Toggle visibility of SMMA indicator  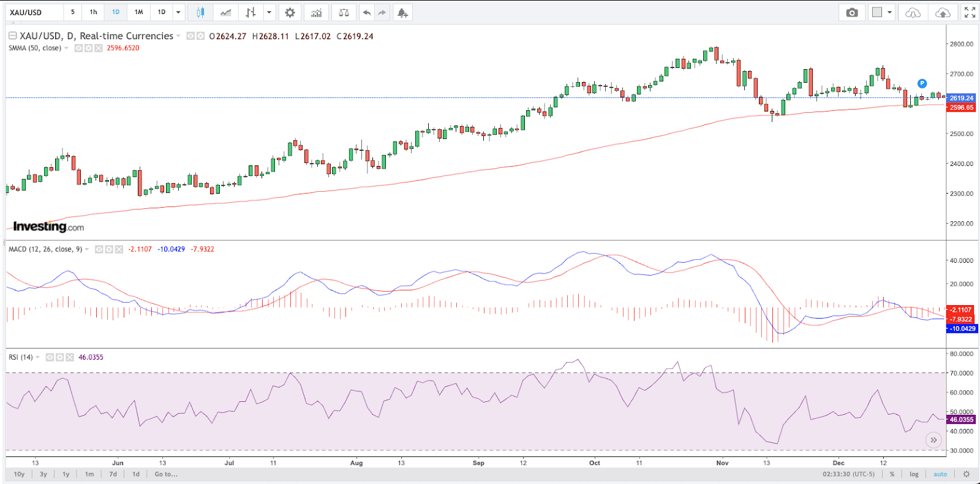click(78, 48)
